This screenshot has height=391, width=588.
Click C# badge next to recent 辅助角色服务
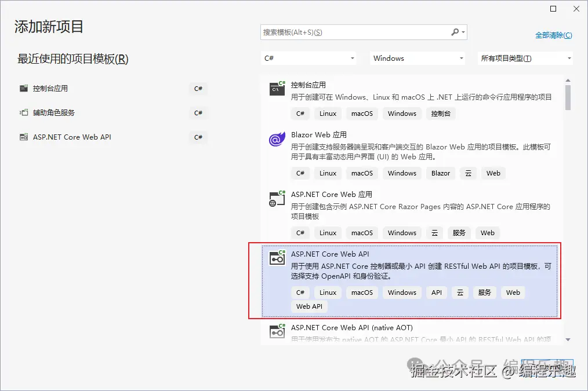(198, 113)
